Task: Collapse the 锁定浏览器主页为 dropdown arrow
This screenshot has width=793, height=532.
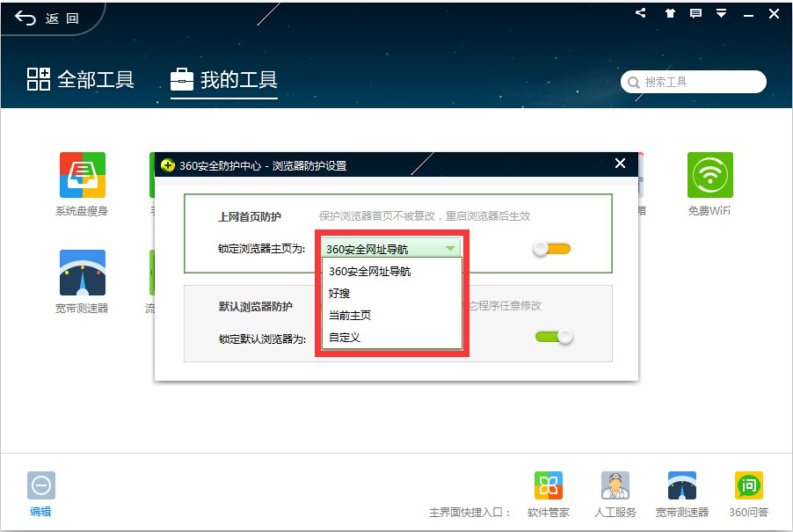Action: click(449, 249)
